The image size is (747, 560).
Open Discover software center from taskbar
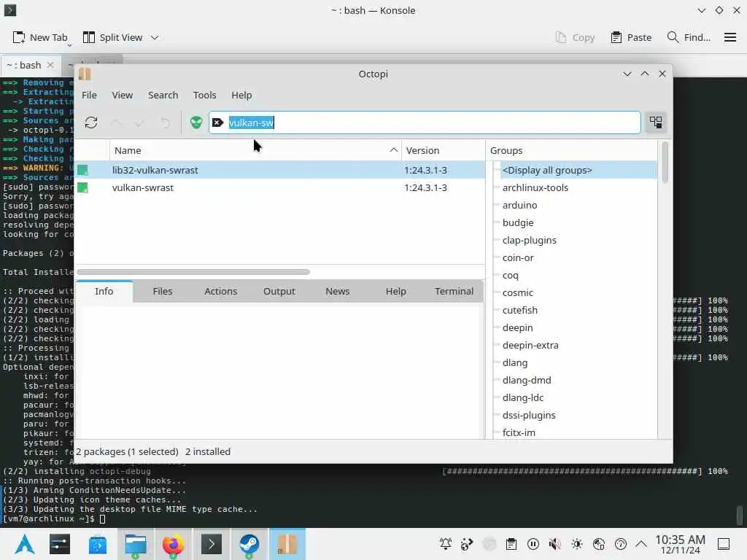[98, 544]
